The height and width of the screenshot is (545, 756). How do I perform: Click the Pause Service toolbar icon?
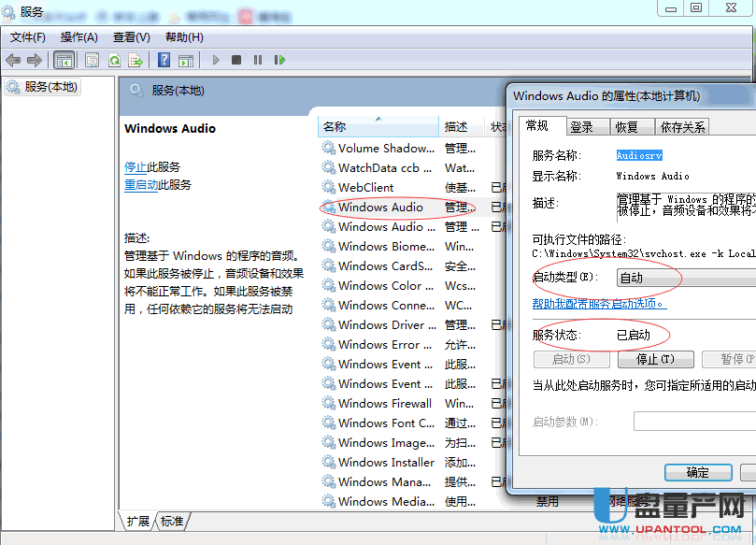pos(258,60)
